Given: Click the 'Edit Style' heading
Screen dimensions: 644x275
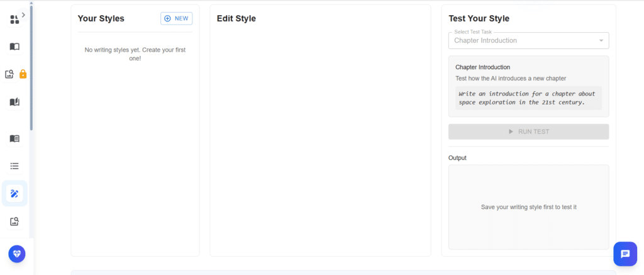Looking at the screenshot, I should click(x=236, y=18).
